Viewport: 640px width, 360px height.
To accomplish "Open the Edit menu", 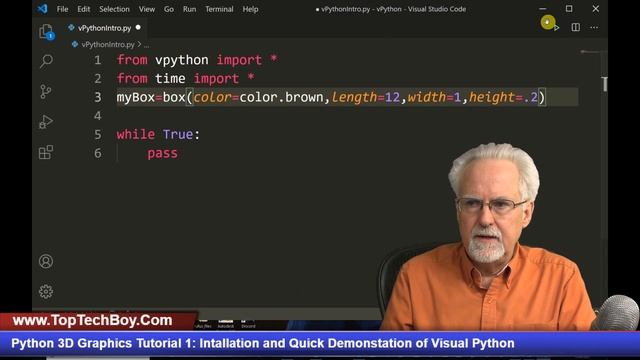I will pyautogui.click(x=84, y=9).
